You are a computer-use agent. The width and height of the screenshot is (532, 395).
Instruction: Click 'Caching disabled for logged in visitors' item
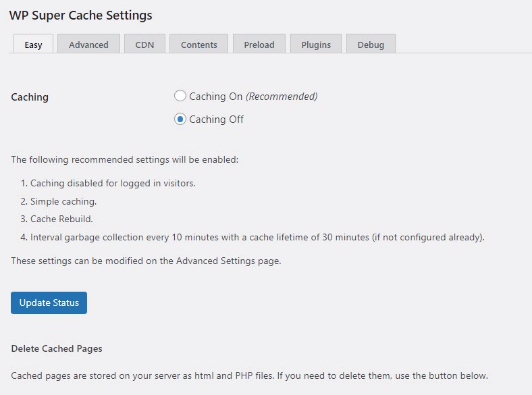pos(113,183)
